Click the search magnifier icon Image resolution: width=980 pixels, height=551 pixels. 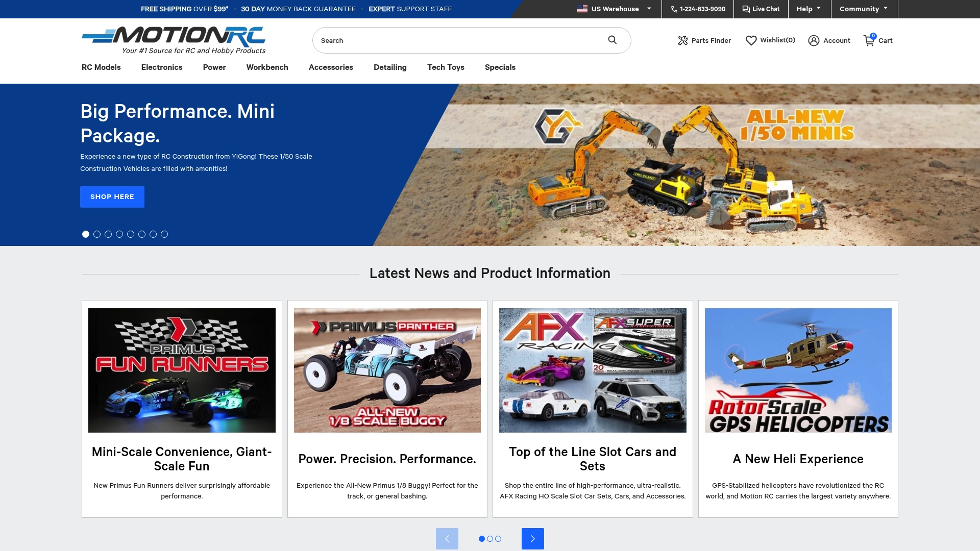(x=612, y=40)
